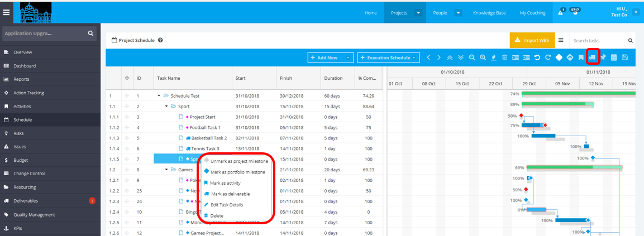This screenshot has height=236, width=644.
Task: Click the Search tasks input field
Action: (599, 41)
